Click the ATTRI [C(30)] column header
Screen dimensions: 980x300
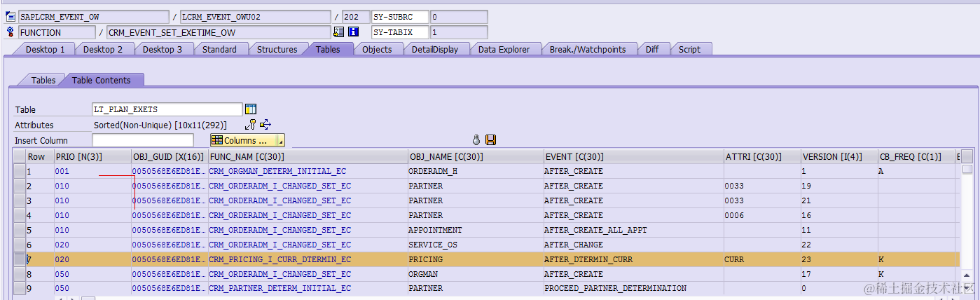click(x=762, y=157)
